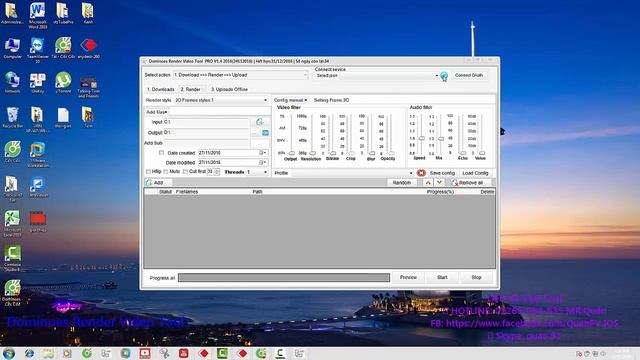Screen dimensions: 640x360
Task: Expand the Add files dropdown
Action: coord(157,112)
